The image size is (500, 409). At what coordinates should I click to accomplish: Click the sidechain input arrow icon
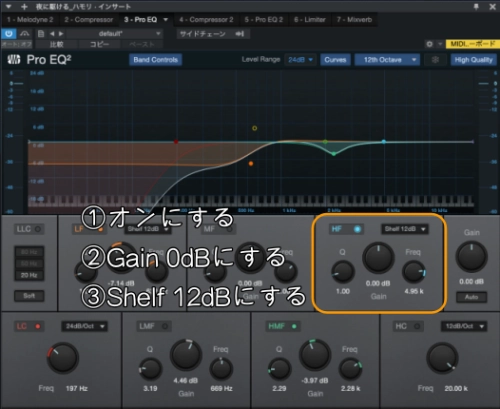click(240, 34)
